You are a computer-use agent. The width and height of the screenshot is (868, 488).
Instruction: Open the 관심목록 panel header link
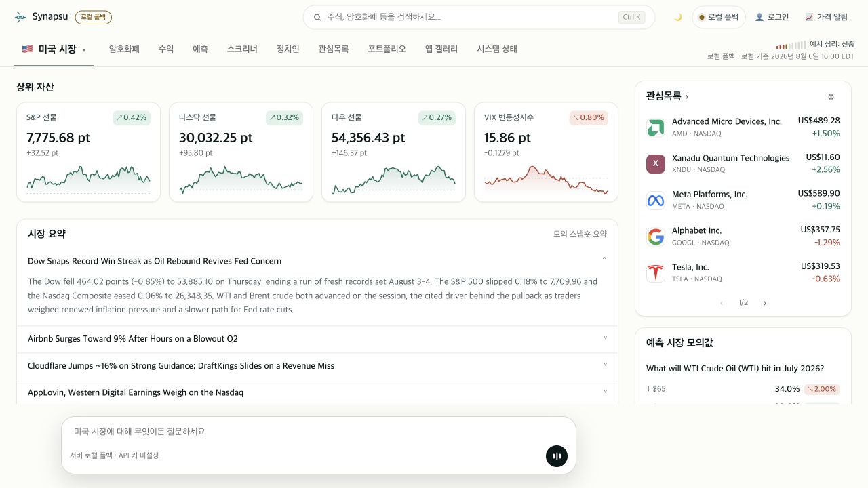[667, 96]
